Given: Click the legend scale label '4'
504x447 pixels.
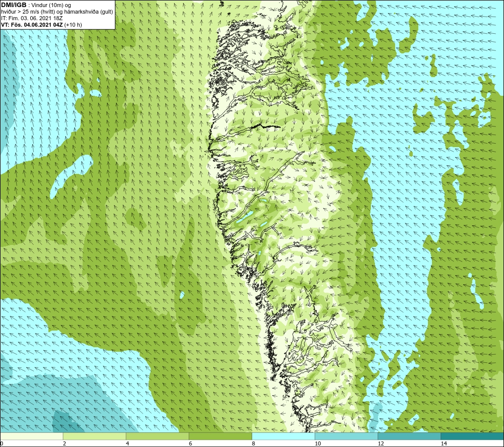Looking at the screenshot, I should (x=128, y=444).
